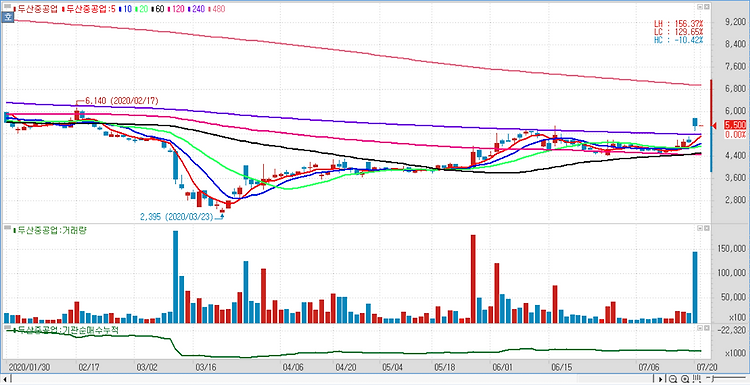Click the 기관순매수누적 indicator legend label

point(66,330)
